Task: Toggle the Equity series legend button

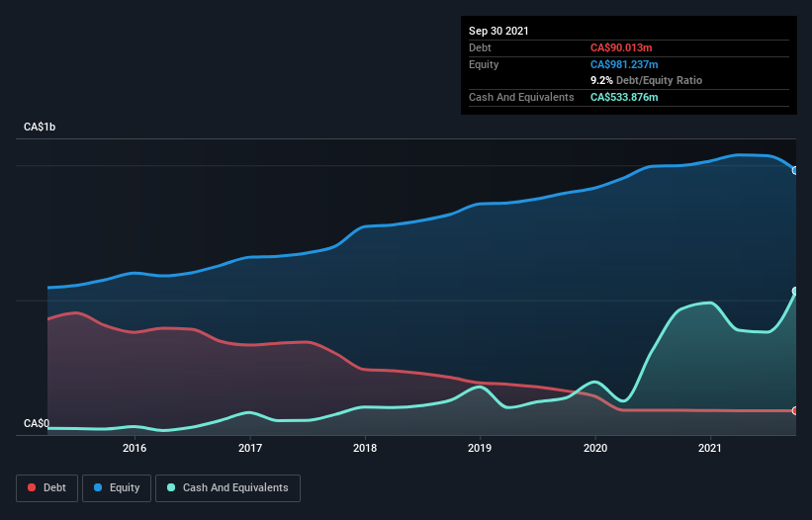Action: click(117, 488)
